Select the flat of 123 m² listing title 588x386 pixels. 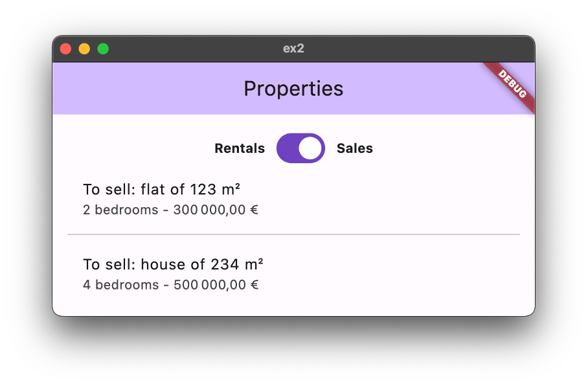(x=162, y=189)
